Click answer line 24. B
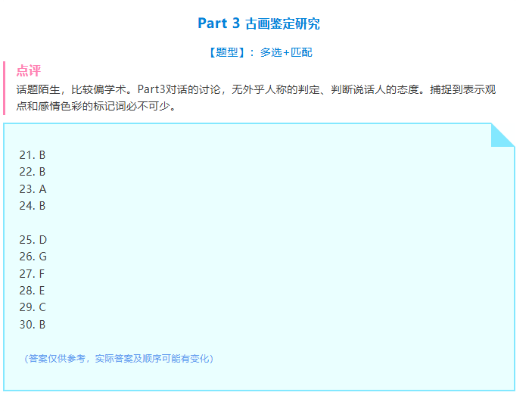 (x=33, y=205)
